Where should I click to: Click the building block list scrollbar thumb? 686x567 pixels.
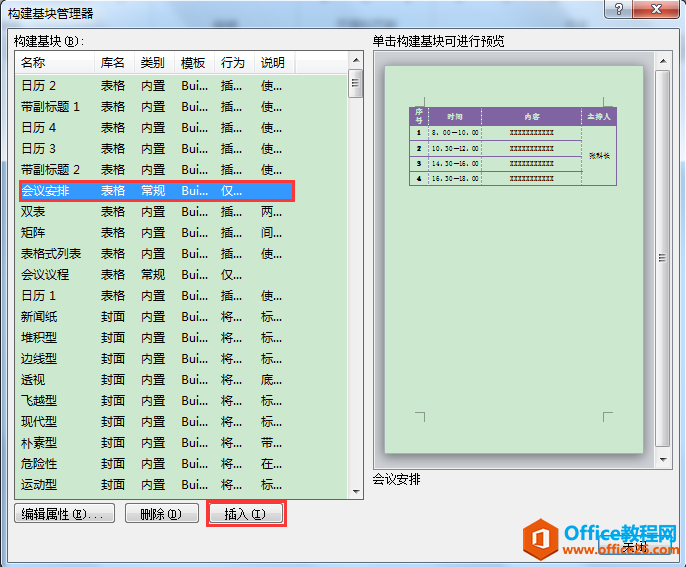click(356, 83)
